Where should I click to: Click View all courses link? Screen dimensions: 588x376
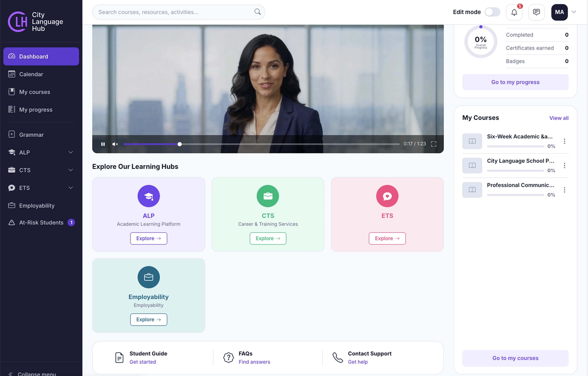pyautogui.click(x=559, y=118)
